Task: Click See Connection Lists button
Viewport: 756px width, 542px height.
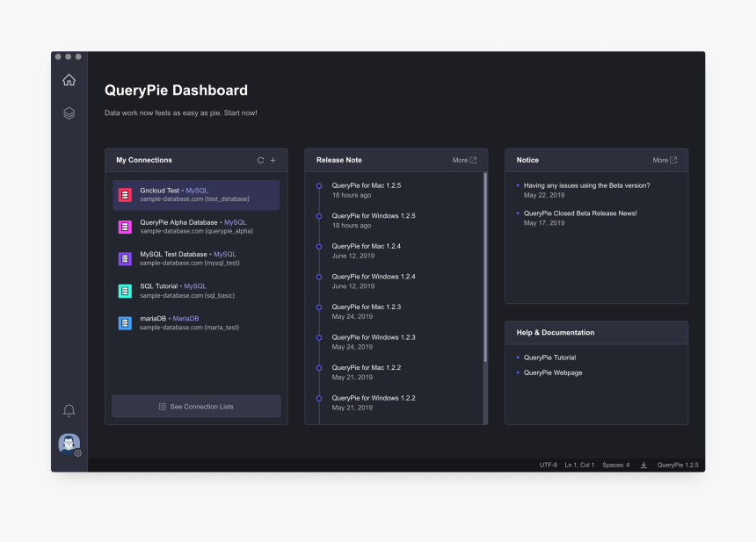Action: (x=196, y=407)
